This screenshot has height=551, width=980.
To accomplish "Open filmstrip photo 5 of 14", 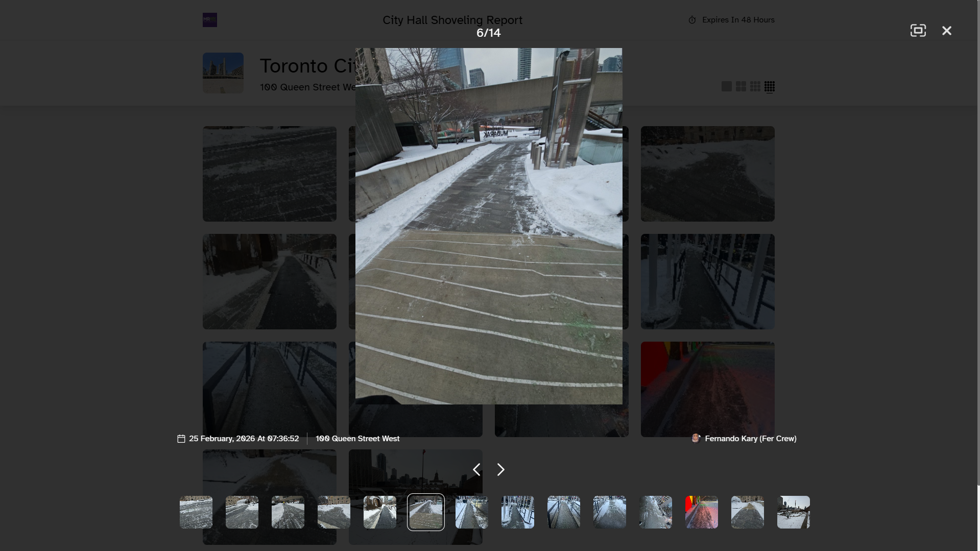I will [x=380, y=512].
